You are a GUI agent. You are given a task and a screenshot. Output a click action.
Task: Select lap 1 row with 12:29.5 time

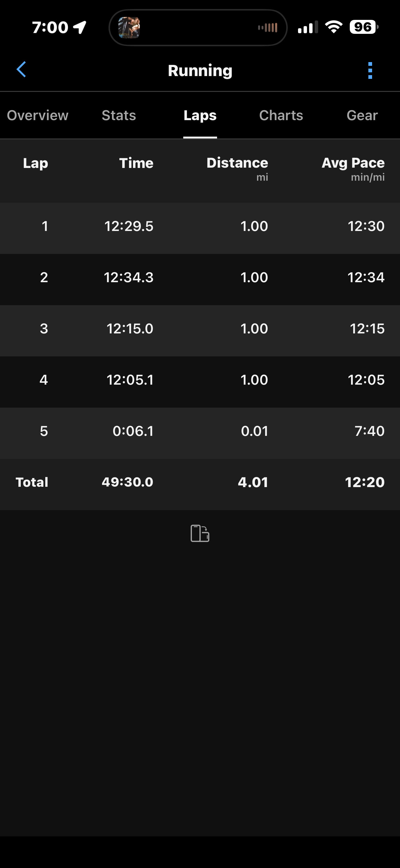point(200,226)
